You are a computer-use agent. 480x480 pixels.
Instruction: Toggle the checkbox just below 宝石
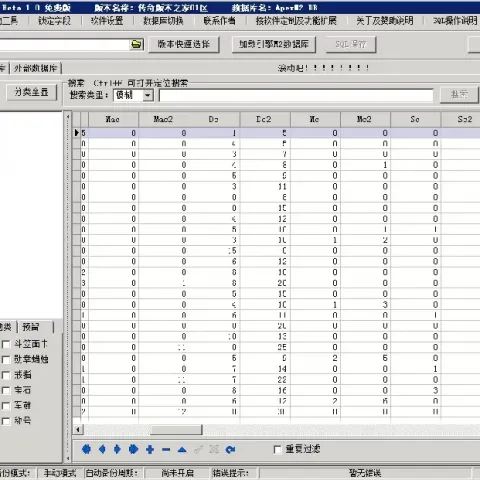click(6, 405)
